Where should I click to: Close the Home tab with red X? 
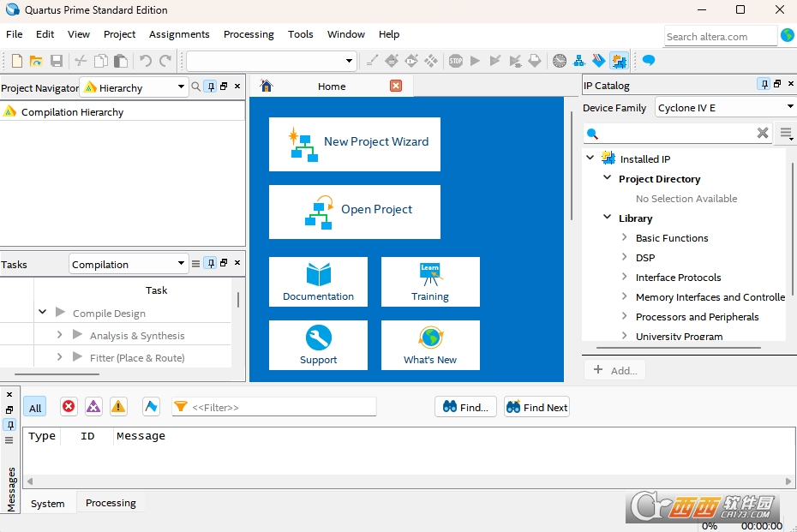(396, 86)
